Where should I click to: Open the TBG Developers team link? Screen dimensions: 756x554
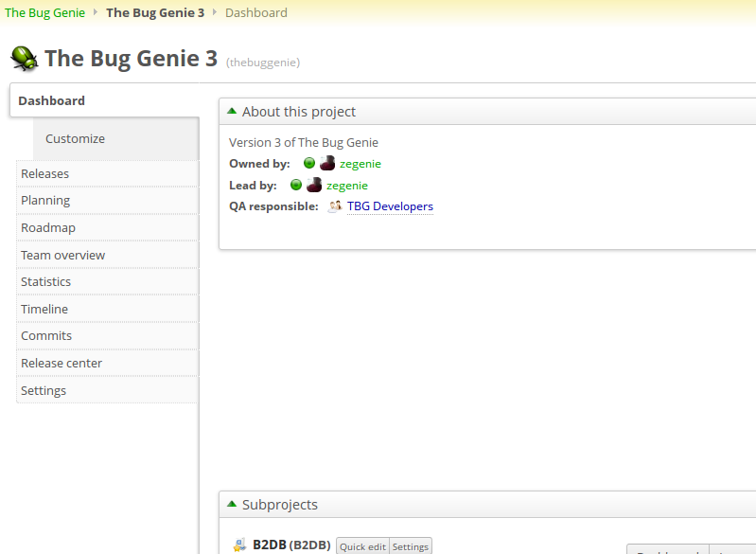point(390,206)
